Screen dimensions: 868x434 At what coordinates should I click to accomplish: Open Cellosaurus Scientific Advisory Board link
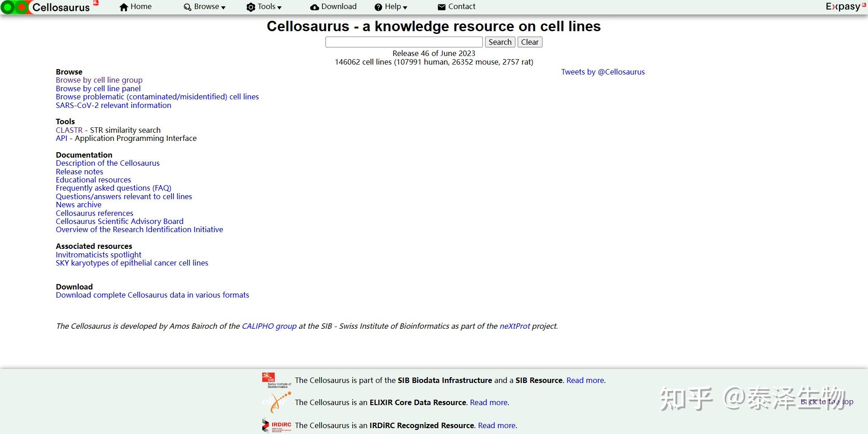click(x=120, y=221)
